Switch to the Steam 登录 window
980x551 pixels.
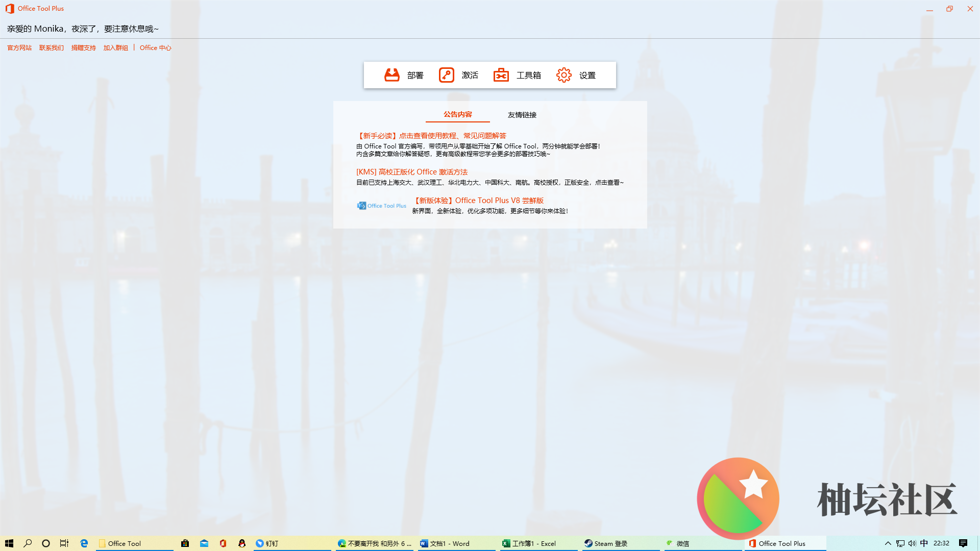pyautogui.click(x=621, y=543)
